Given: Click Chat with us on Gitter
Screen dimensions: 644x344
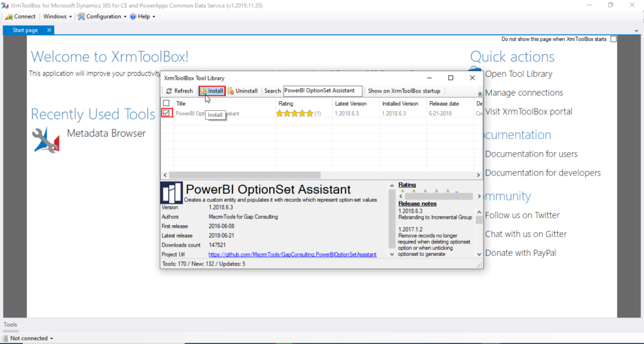Looking at the screenshot, I should click(526, 234).
